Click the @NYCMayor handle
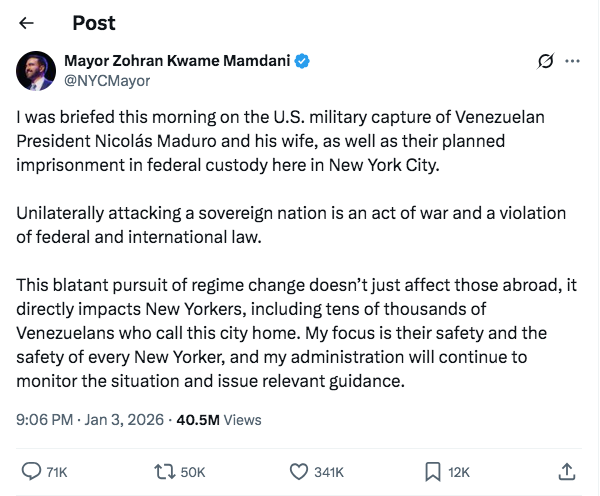 (107, 81)
